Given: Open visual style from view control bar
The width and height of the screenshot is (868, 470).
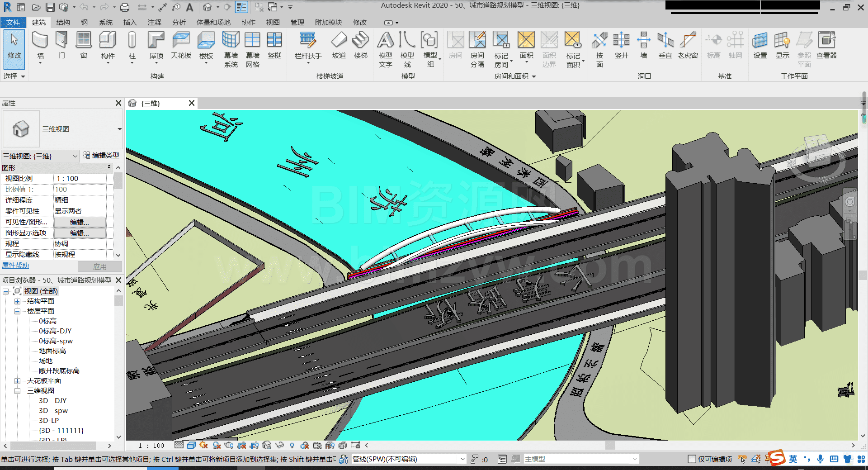Looking at the screenshot, I should coord(191,446).
